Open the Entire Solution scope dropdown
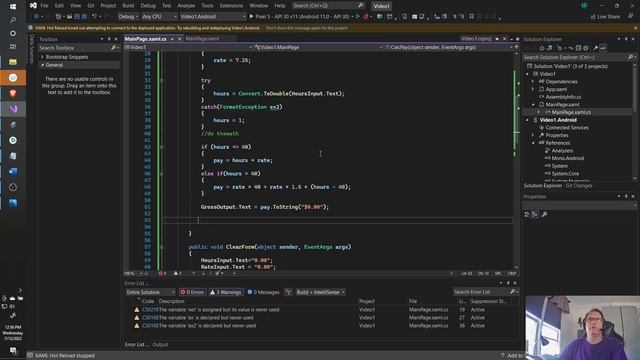 tap(150, 292)
